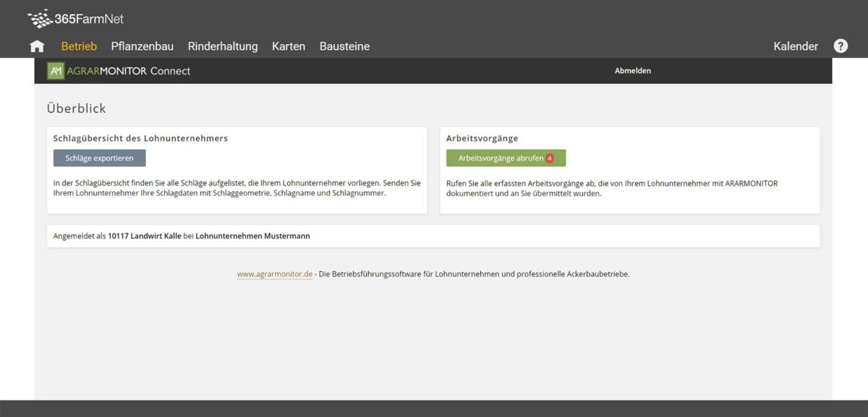Click the Arbeitsvorgänge abrufen button
This screenshot has width=868, height=417.
tap(501, 158)
